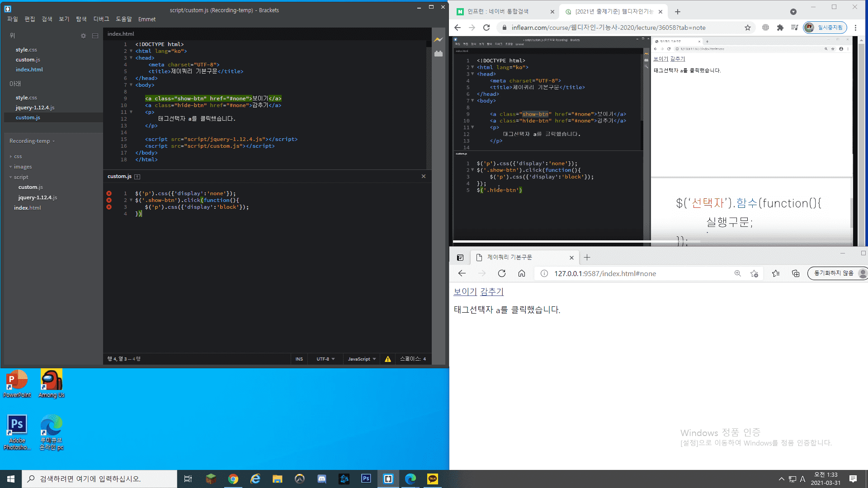
Task: Click the 동기화하지 않음 profile button in Edge
Action: (x=837, y=273)
